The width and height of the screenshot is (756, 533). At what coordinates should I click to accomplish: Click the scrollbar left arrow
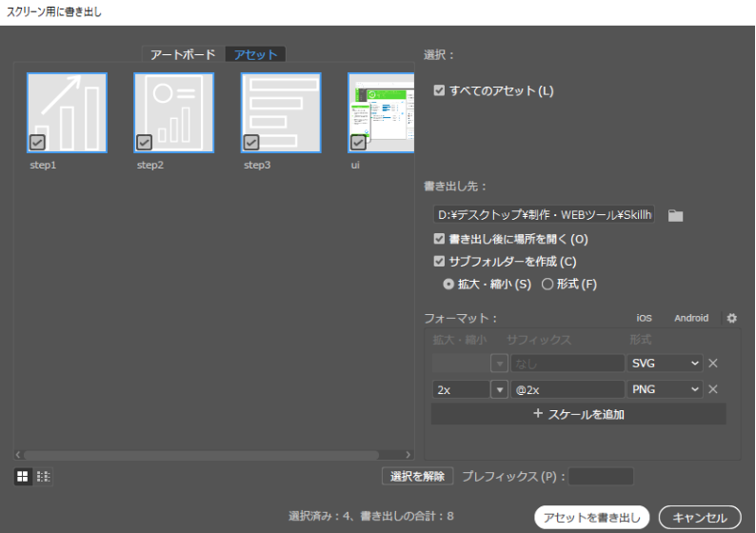click(x=18, y=454)
